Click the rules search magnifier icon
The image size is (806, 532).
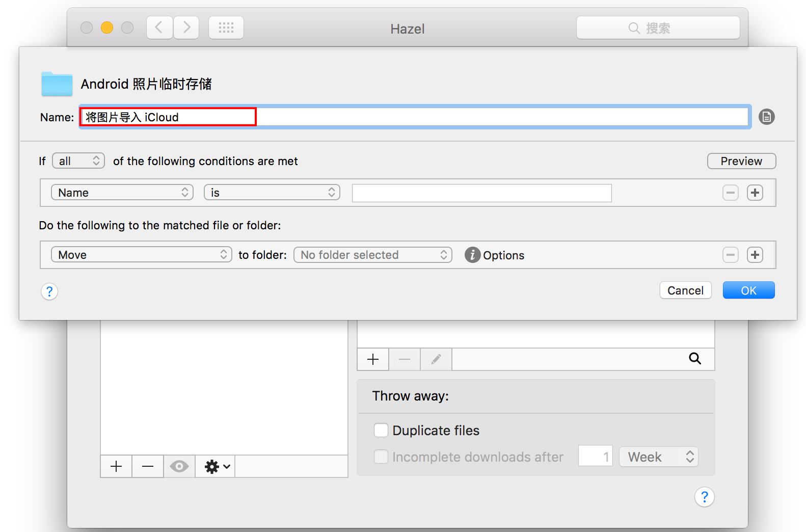[x=694, y=359]
